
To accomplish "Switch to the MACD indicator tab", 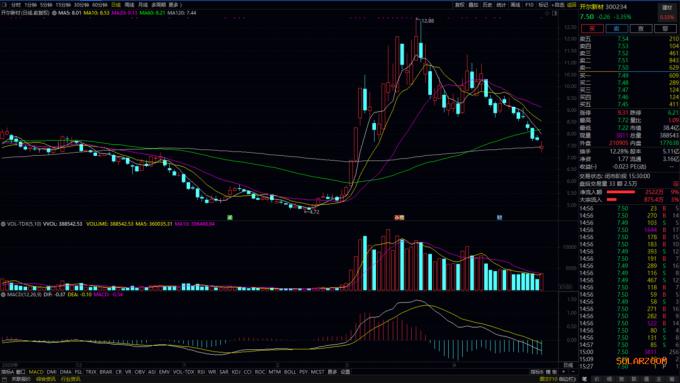I will point(36,372).
